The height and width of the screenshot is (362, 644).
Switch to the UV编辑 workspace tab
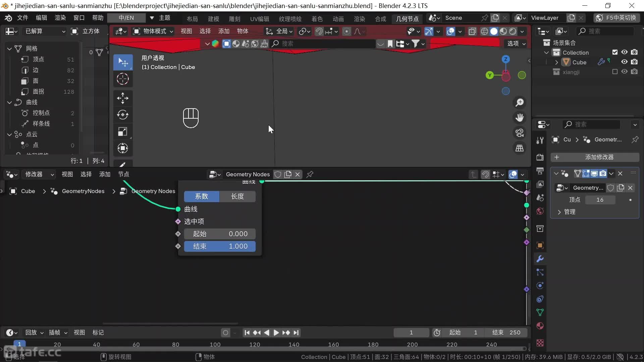(x=259, y=19)
